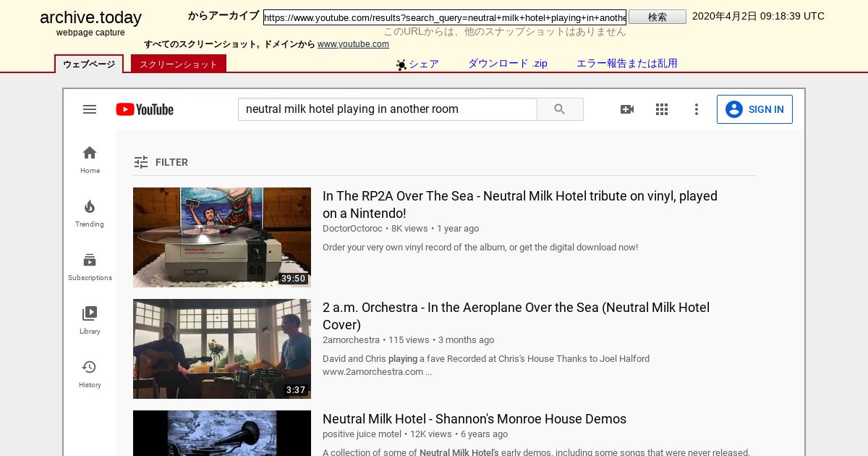Click the '8K views • 1 year ago' text
The image size is (868, 456).
point(435,229)
